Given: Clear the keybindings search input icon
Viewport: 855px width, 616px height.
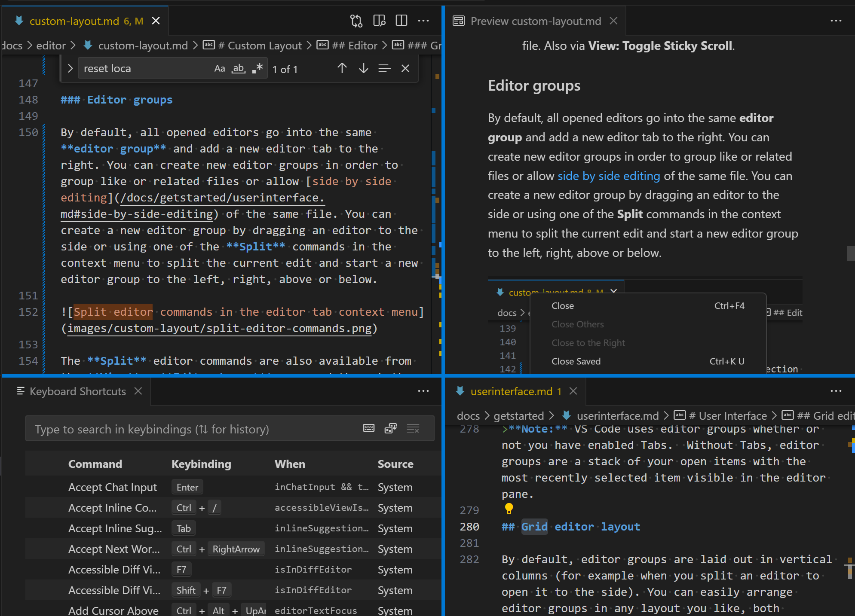Looking at the screenshot, I should 413,428.
